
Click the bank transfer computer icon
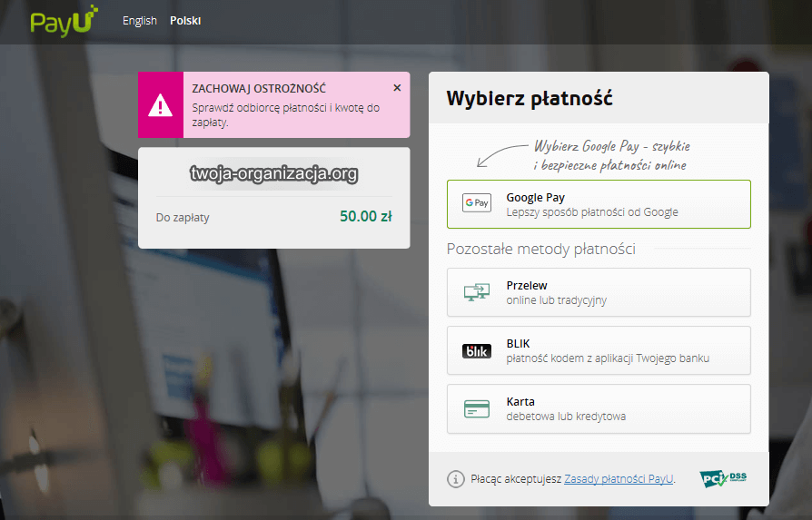click(x=477, y=292)
